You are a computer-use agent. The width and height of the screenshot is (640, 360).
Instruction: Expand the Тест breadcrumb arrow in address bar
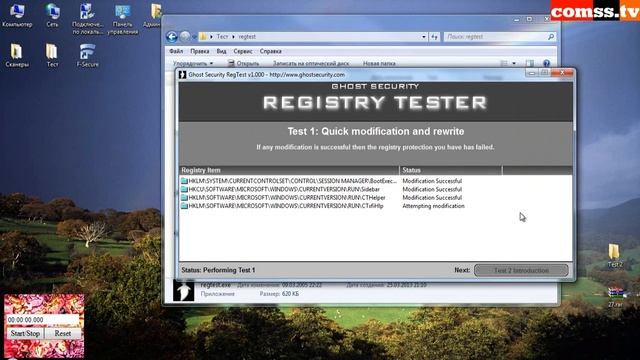point(233,37)
